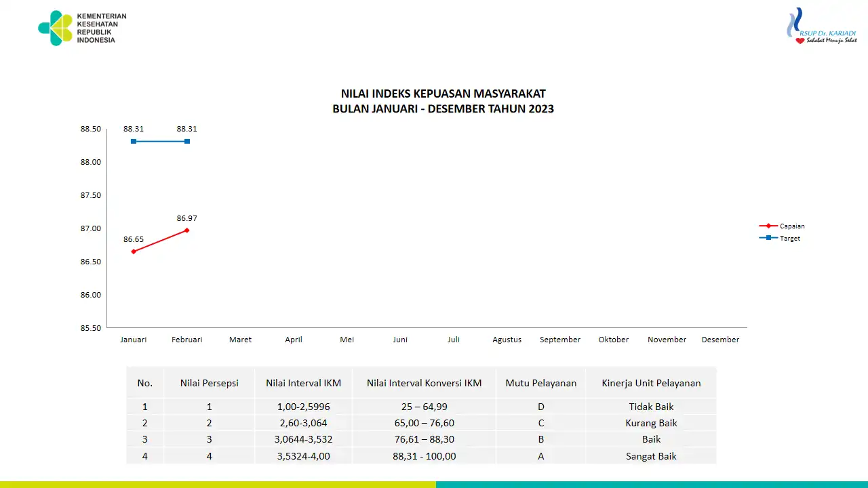
Task: Click the Nilai Interval IKM column header
Action: coord(304,383)
